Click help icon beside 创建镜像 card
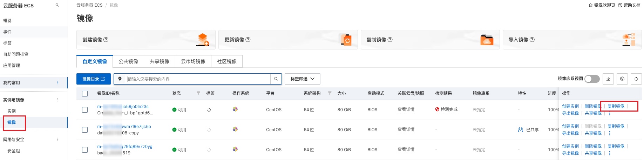The width and height of the screenshot is (644, 160). click(106, 40)
